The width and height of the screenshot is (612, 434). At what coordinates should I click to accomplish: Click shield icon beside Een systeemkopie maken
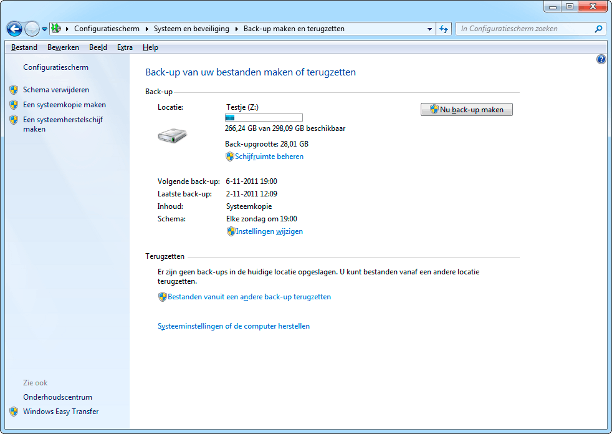(14, 105)
